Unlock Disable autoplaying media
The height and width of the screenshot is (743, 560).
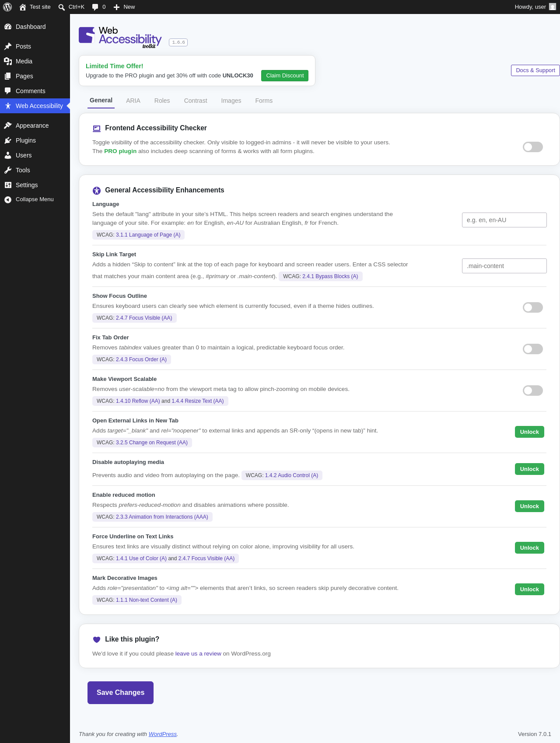coord(529,469)
